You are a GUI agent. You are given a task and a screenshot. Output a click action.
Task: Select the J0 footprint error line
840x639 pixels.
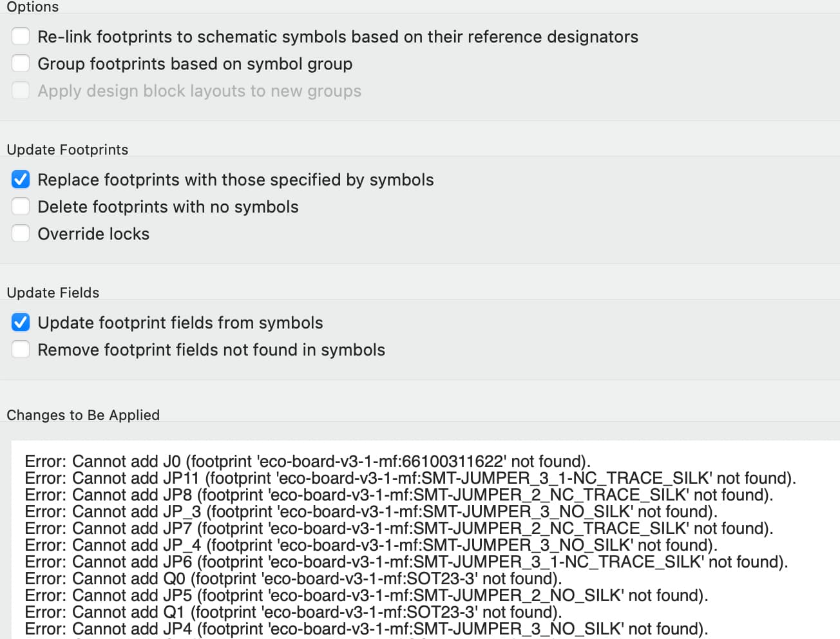307,461
